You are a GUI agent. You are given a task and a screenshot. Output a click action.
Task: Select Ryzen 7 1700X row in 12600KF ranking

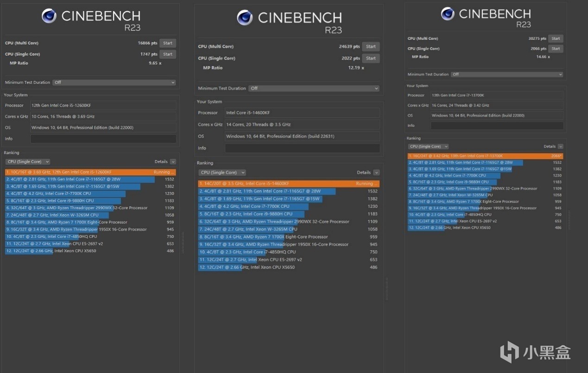click(x=91, y=222)
